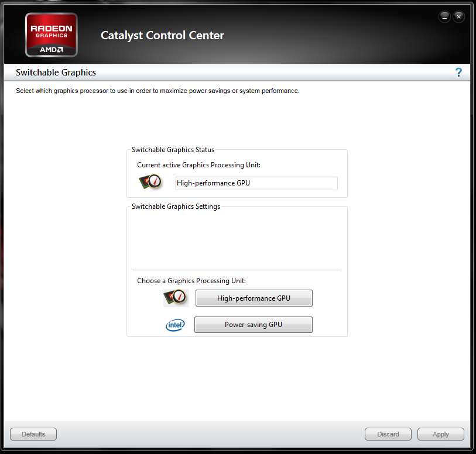476x454 pixels.
Task: Minimize the Catalyst Control Center window
Action: 444,17
